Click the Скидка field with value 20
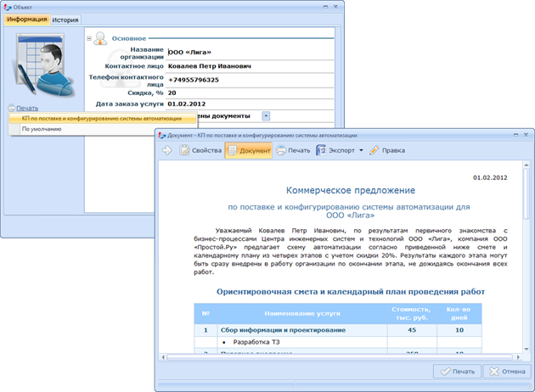This screenshot has height=392, width=535. tap(251, 93)
